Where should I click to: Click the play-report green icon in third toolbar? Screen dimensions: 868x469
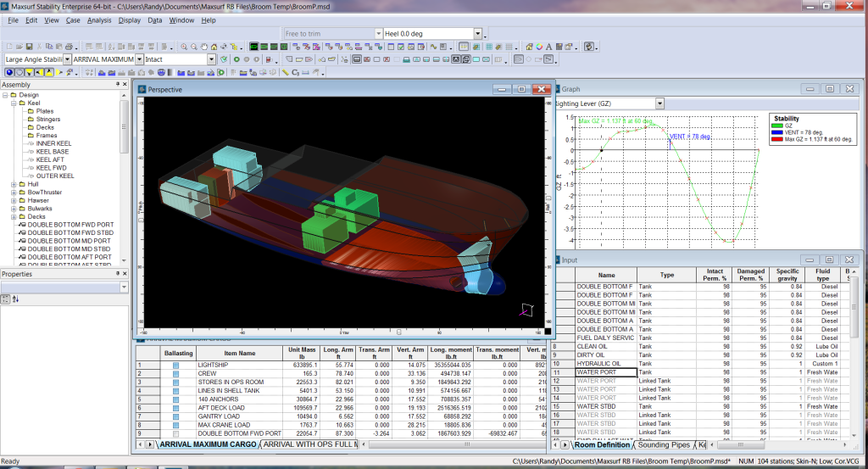click(221, 72)
